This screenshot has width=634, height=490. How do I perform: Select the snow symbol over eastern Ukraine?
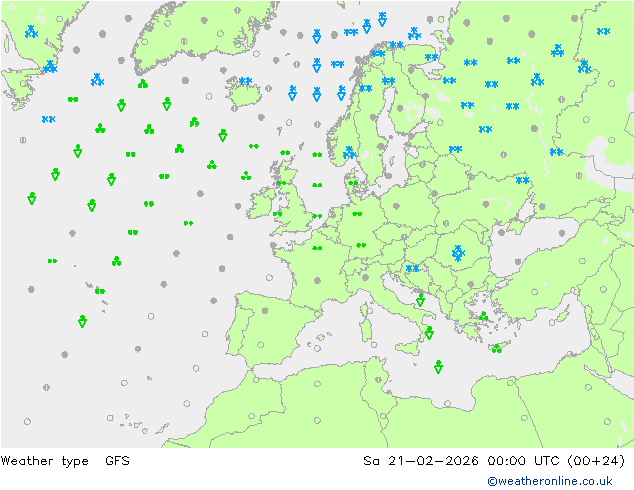pos(522,180)
